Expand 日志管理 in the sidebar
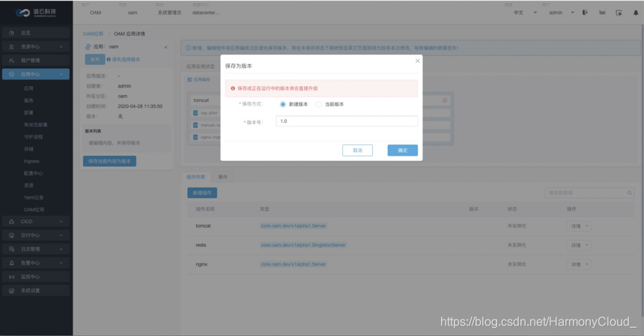644x336 pixels. click(36, 249)
